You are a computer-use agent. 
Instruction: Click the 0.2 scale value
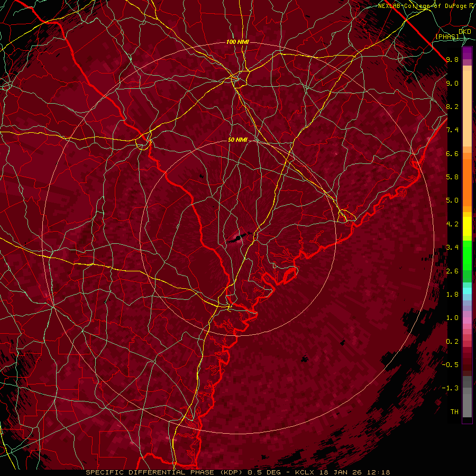(x=452, y=342)
